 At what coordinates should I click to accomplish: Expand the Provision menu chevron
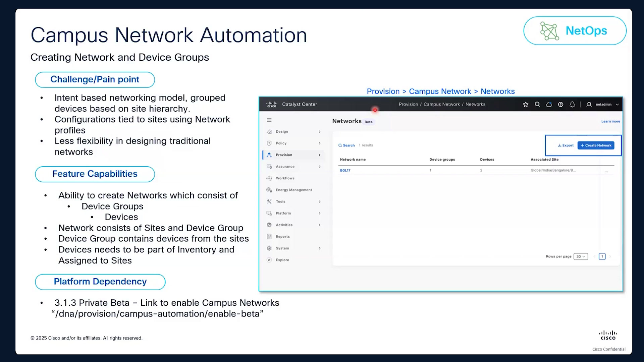(x=320, y=155)
